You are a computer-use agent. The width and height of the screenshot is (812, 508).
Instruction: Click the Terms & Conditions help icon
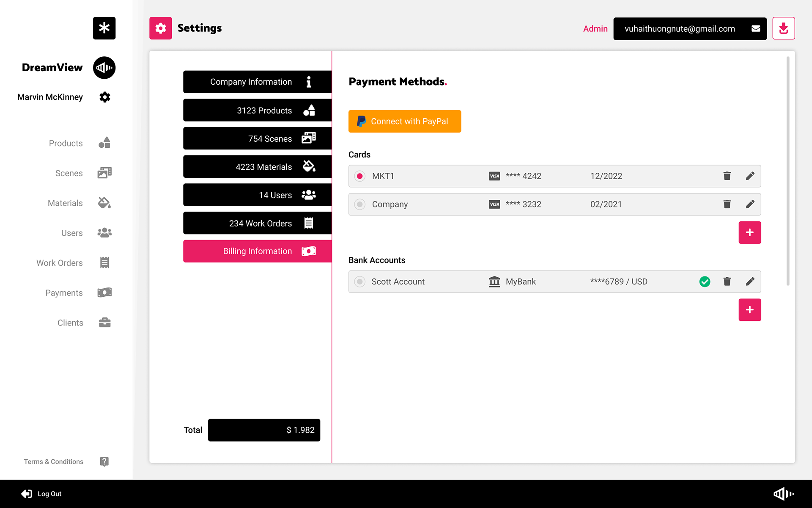[104, 461]
